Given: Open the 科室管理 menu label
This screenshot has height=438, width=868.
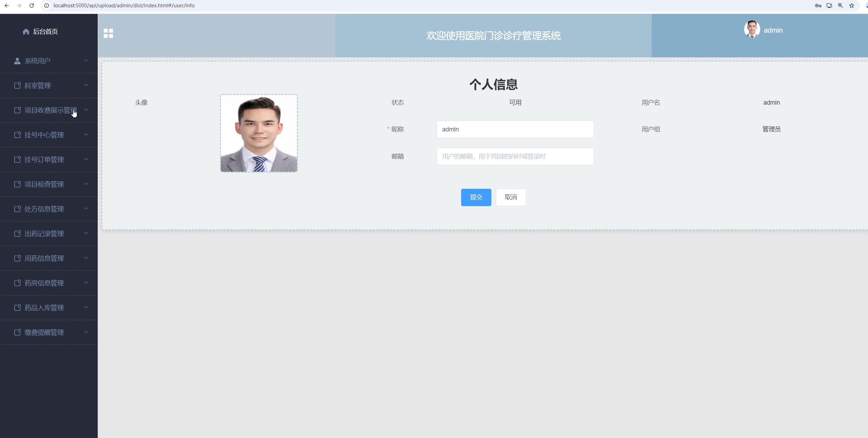Looking at the screenshot, I should 38,86.
